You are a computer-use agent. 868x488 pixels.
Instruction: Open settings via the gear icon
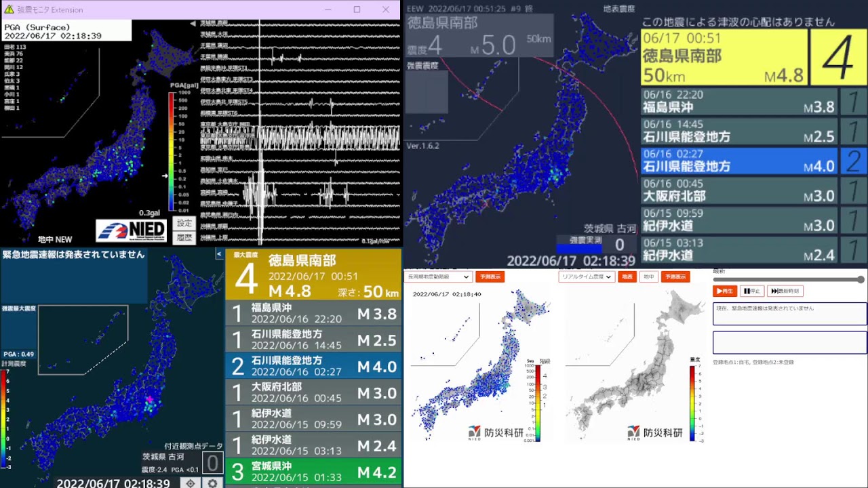point(212,483)
